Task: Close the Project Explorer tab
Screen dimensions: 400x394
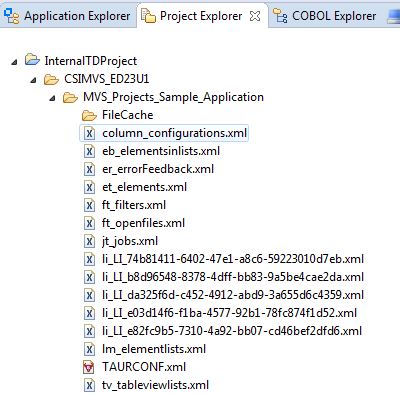Action: [255, 16]
